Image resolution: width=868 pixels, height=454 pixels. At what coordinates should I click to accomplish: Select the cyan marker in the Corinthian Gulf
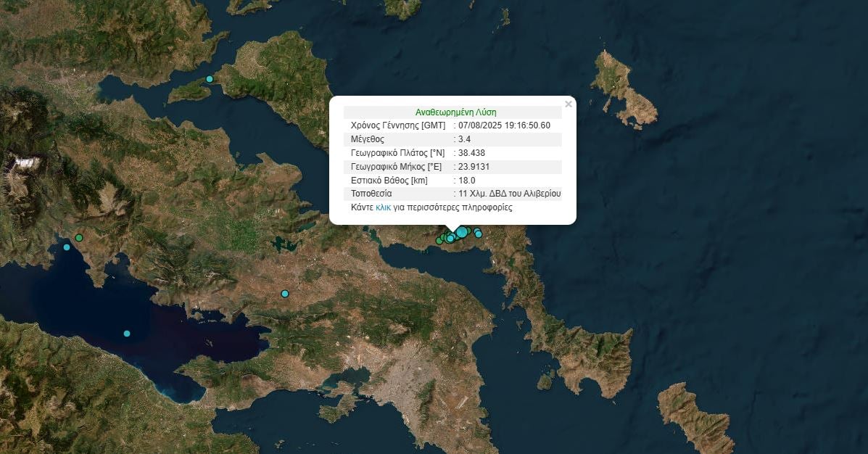125,333
